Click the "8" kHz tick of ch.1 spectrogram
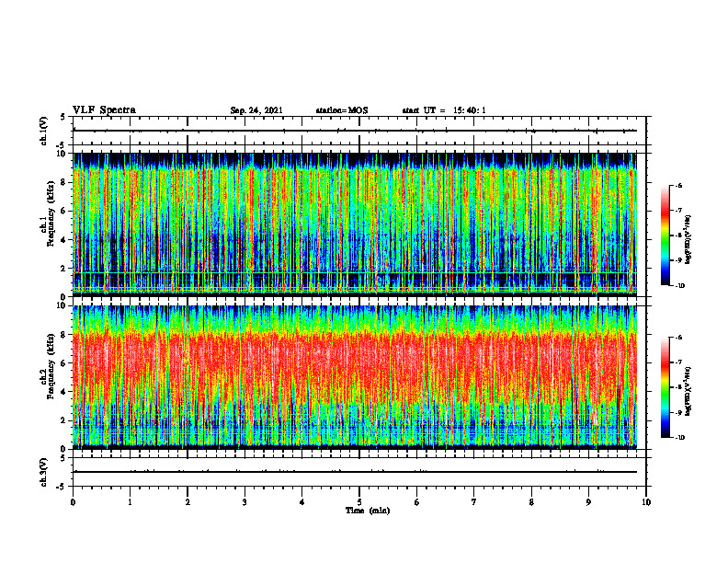 [64, 182]
